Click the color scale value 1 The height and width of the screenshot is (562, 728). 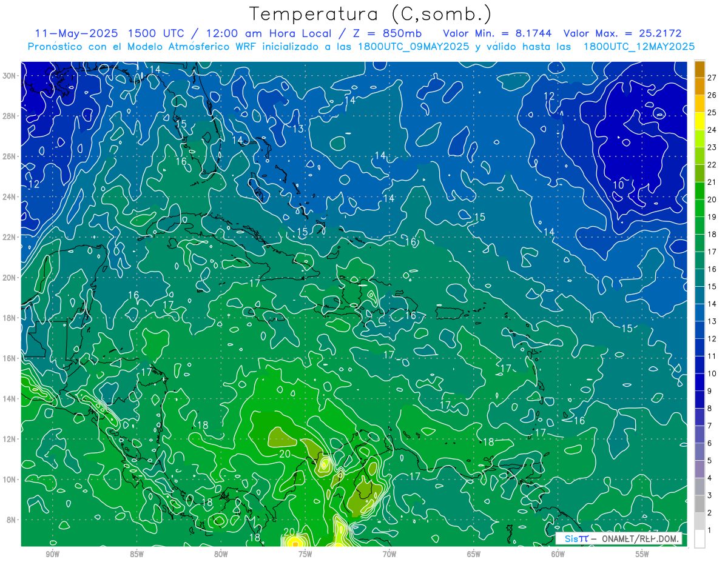point(710,530)
